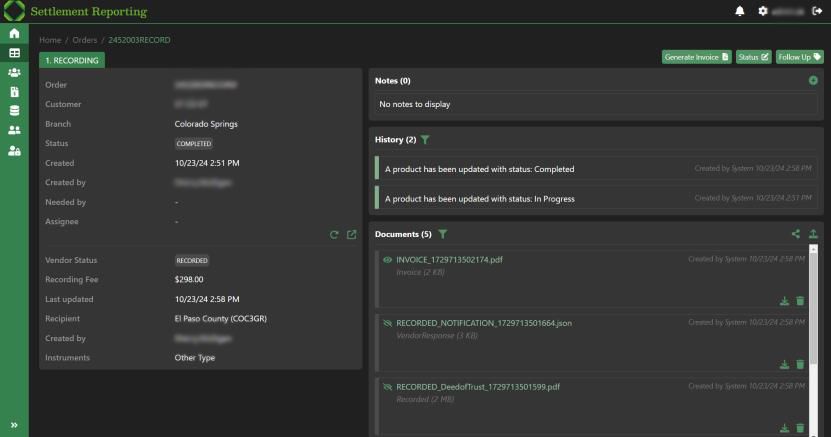Open the Documents filter
Screen dimensions: 831x437
click(x=442, y=234)
